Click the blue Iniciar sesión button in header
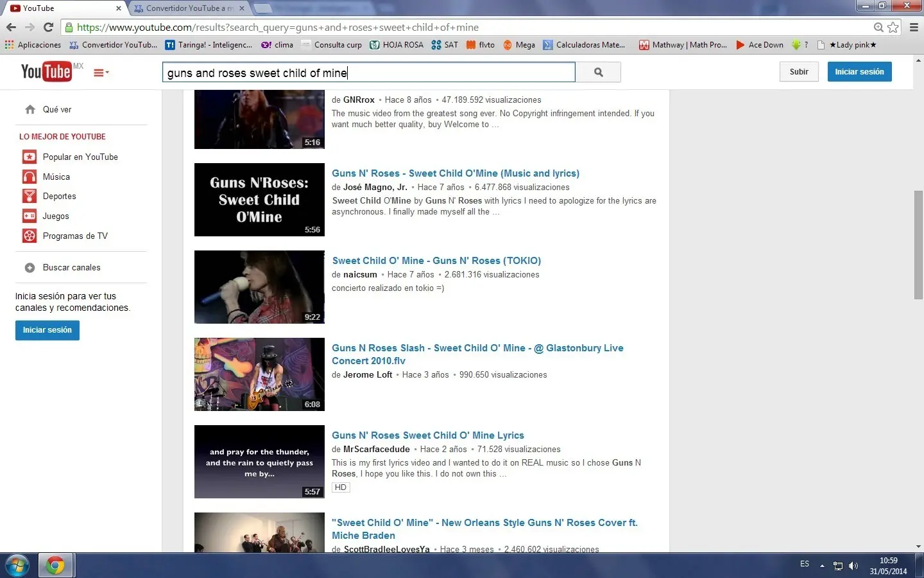 pyautogui.click(x=859, y=72)
